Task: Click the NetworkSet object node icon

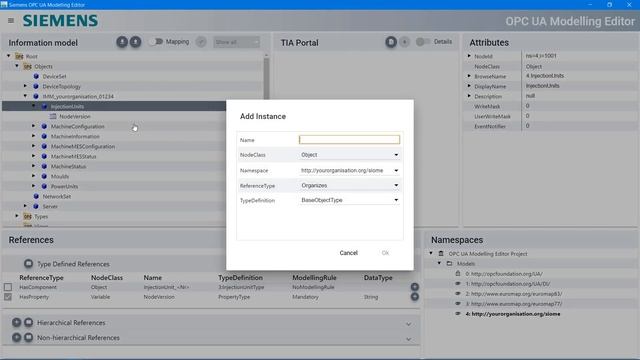Action: pyautogui.click(x=36, y=196)
